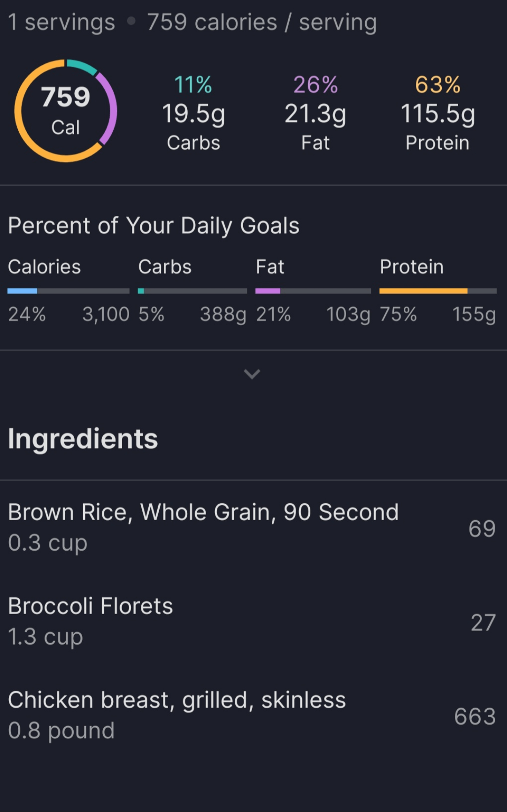Click the 759 Cal macro ring chart

[x=66, y=111]
